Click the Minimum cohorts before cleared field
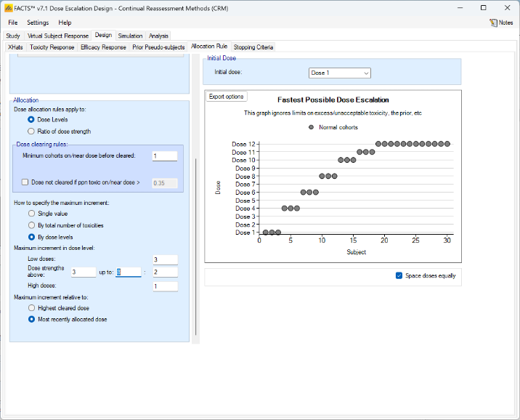Screen dimensions: 520x420 coord(164,156)
